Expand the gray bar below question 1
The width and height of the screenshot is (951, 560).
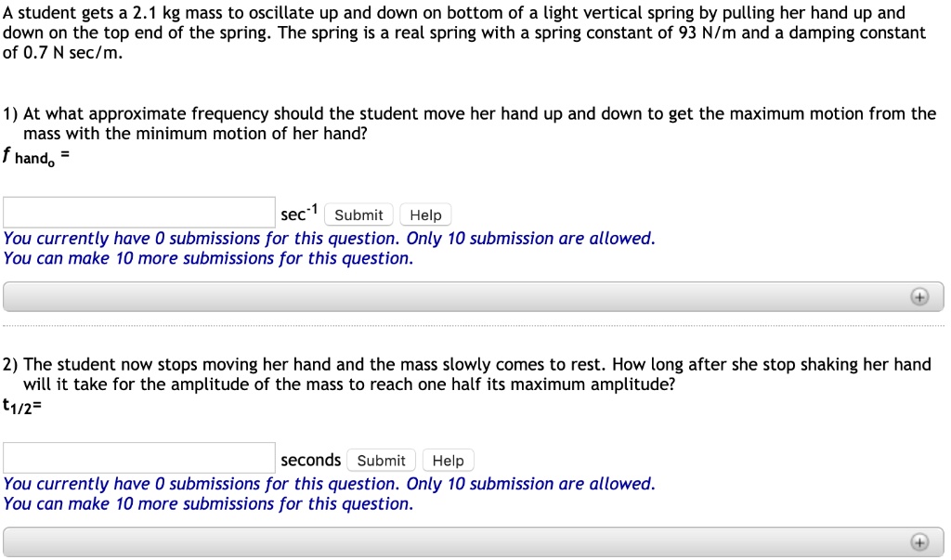click(x=464, y=297)
